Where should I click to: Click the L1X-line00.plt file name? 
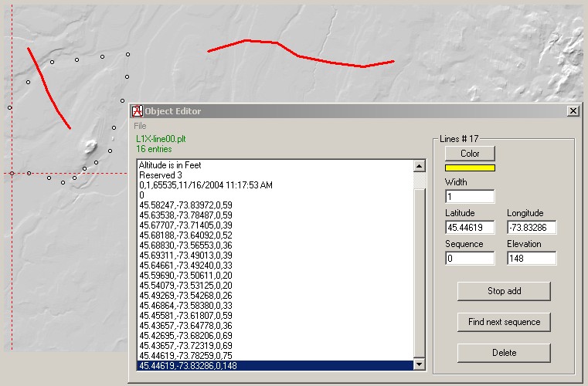pos(161,139)
